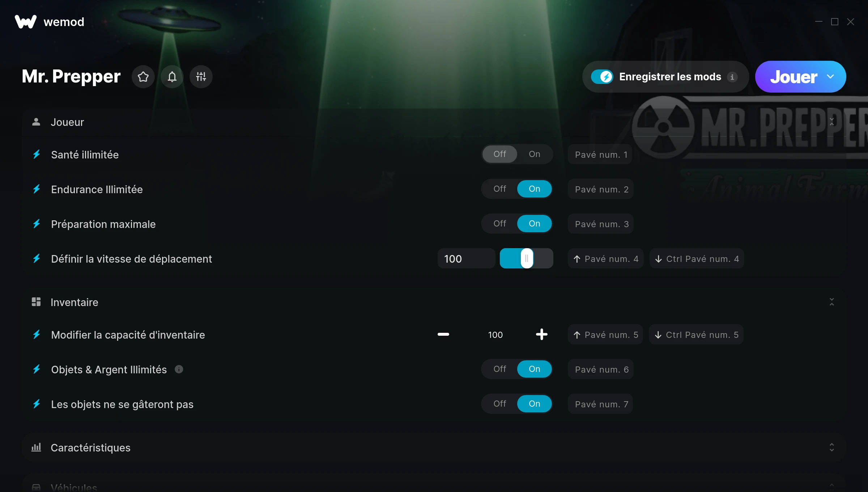868x492 pixels.
Task: Open the mod settings sliders icon
Action: (x=201, y=77)
